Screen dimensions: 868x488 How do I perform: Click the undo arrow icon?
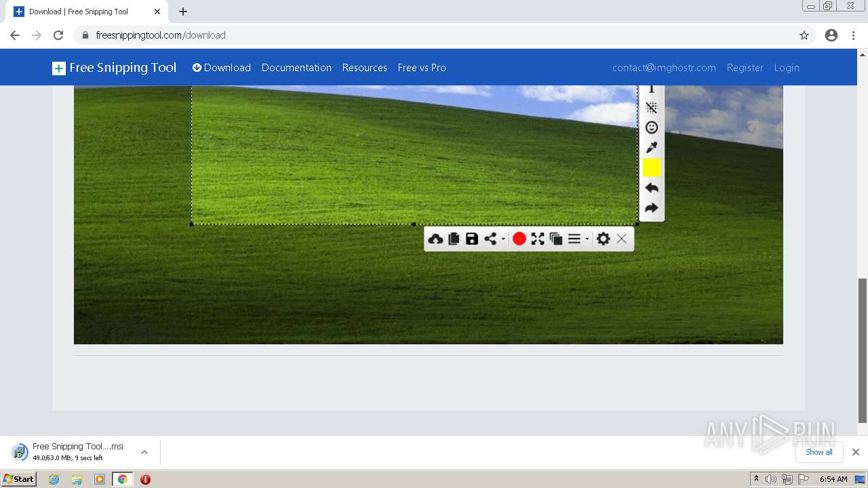click(x=652, y=188)
